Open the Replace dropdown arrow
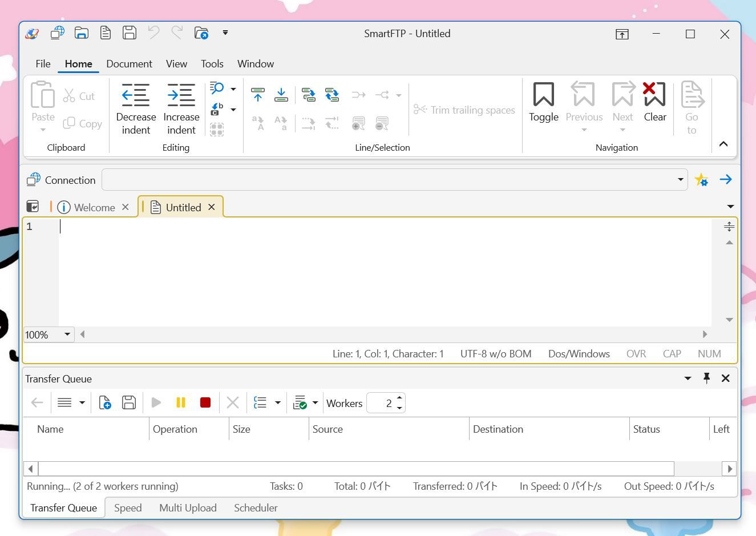This screenshot has width=756, height=536. click(233, 109)
